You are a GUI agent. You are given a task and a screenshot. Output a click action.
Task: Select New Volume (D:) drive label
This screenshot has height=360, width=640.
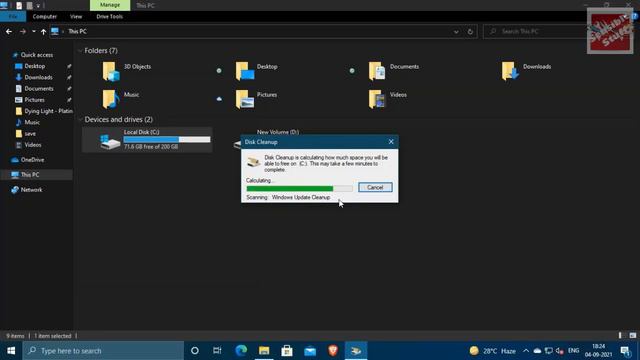click(x=278, y=132)
